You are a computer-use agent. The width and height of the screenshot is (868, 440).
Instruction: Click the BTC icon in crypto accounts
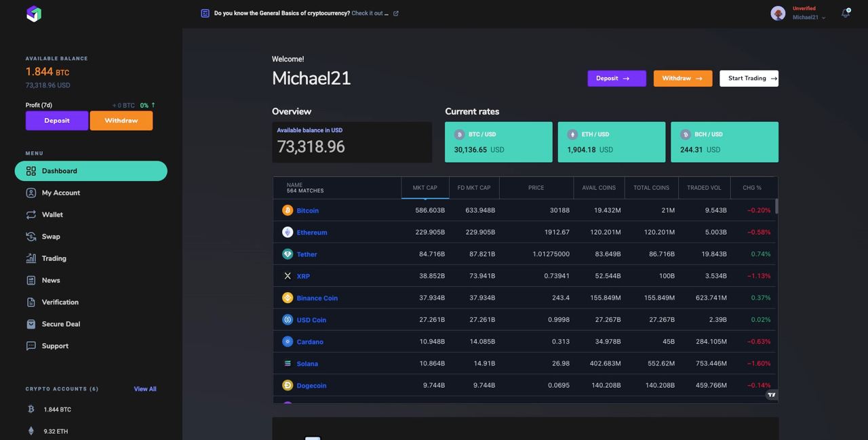31,409
